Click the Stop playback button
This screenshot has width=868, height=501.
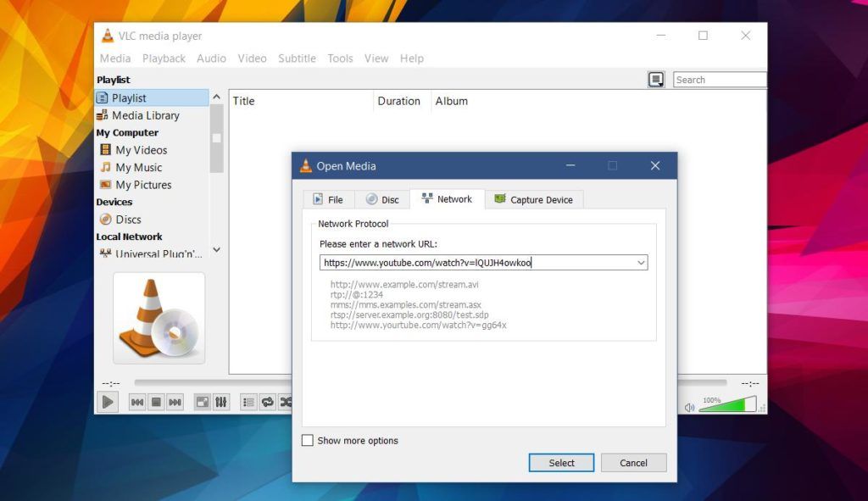pos(156,402)
